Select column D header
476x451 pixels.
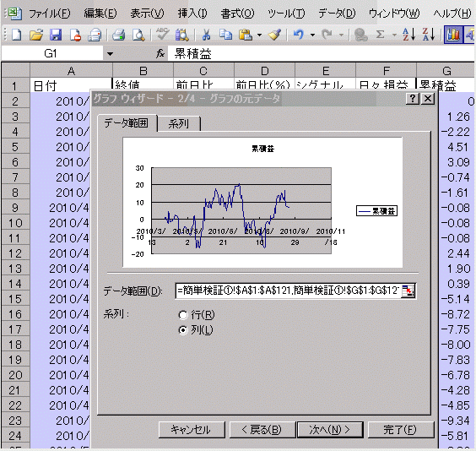point(264,70)
